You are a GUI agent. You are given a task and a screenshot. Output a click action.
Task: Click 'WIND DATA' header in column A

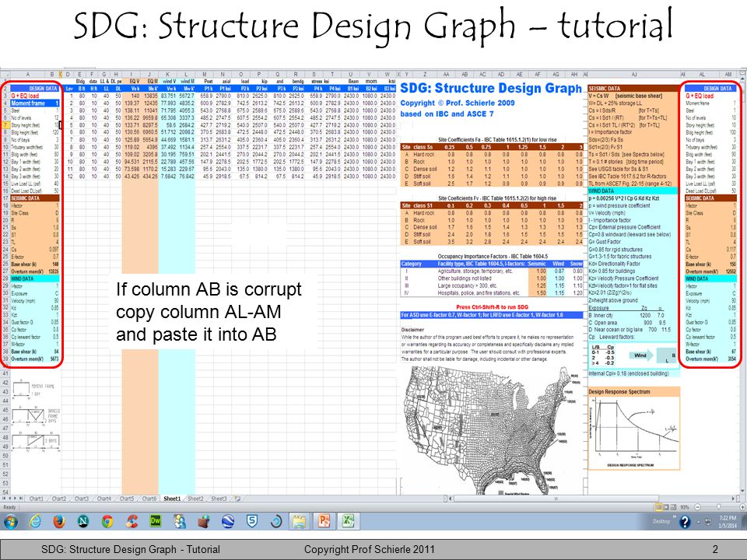tap(34, 278)
